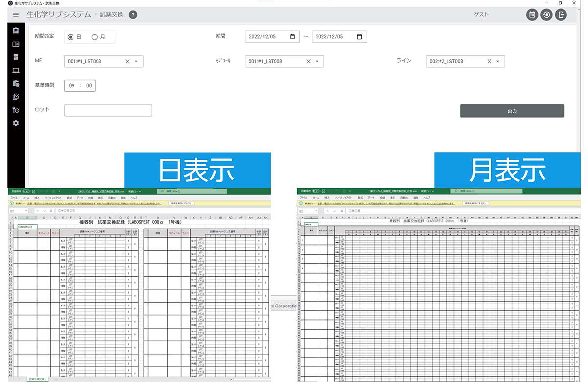Click 編集を有効にする in left Excel

(x=181, y=203)
